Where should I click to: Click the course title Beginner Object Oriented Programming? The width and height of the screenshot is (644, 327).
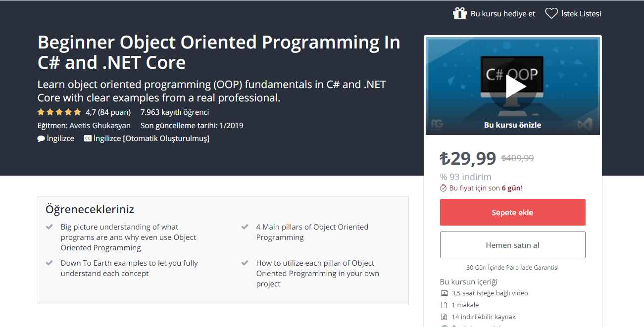click(x=219, y=52)
